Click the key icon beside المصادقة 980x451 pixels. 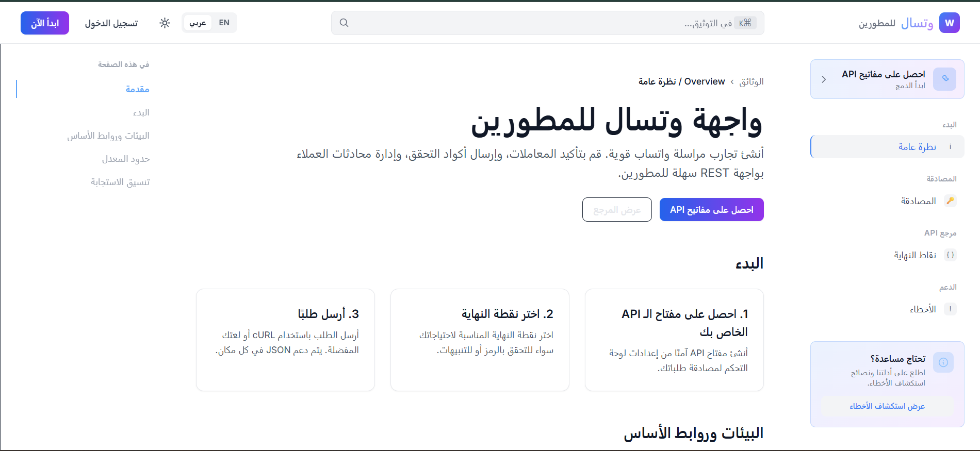pyautogui.click(x=950, y=201)
